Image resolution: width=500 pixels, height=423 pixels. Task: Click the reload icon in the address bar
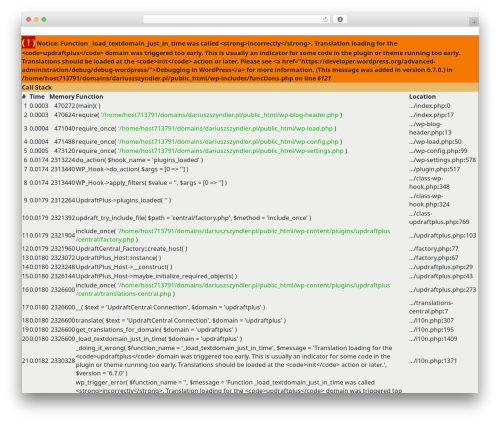pos(325,20)
